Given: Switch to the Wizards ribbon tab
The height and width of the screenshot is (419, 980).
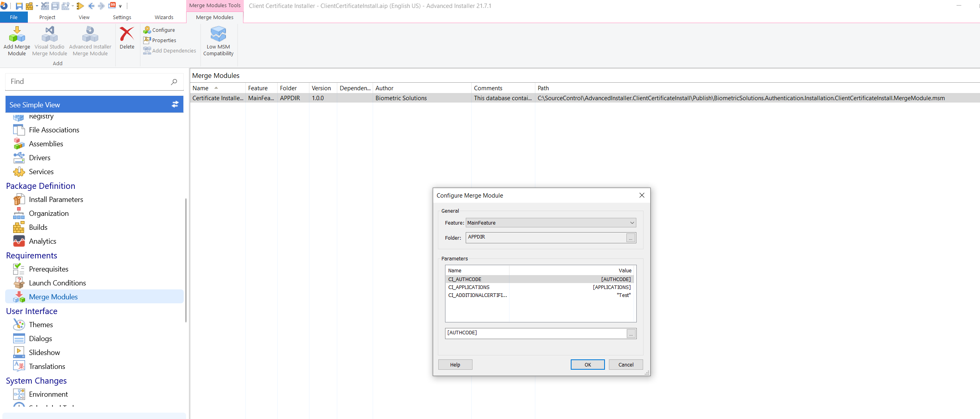Looking at the screenshot, I should 164,17.
